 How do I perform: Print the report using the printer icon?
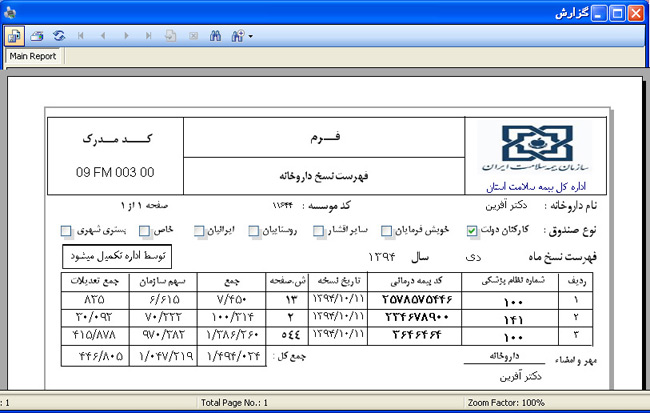point(37,36)
